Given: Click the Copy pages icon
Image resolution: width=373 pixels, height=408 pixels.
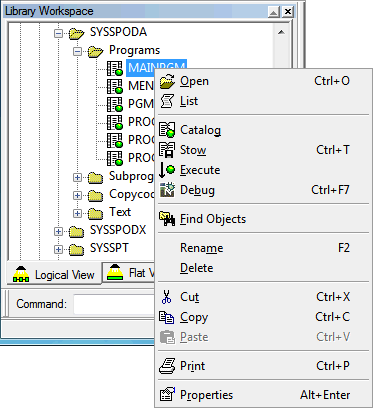Looking at the screenshot, I should pyautogui.click(x=167, y=317).
